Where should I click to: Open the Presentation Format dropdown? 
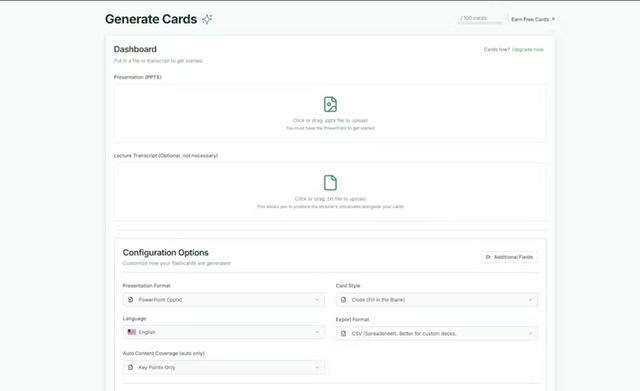click(x=224, y=300)
